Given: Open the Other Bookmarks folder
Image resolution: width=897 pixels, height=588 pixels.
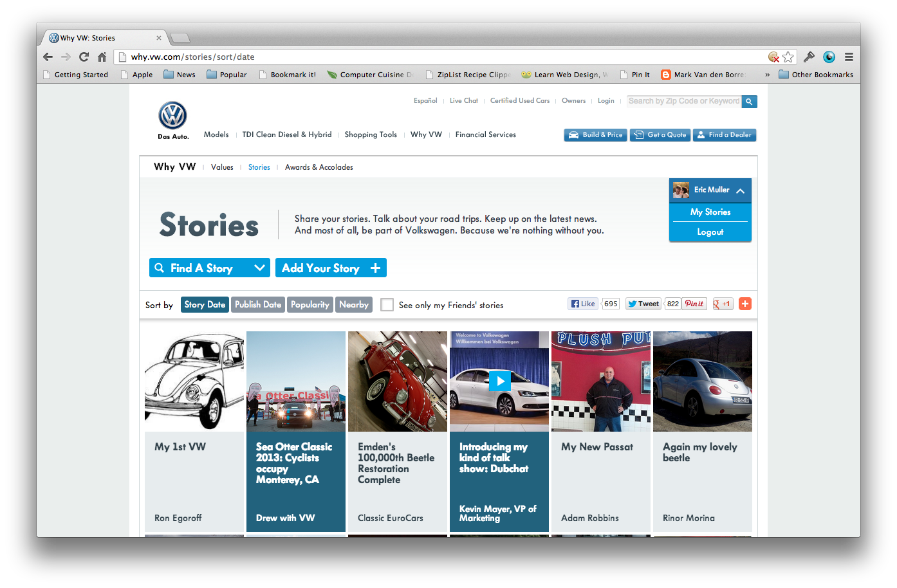Looking at the screenshot, I should click(x=816, y=75).
